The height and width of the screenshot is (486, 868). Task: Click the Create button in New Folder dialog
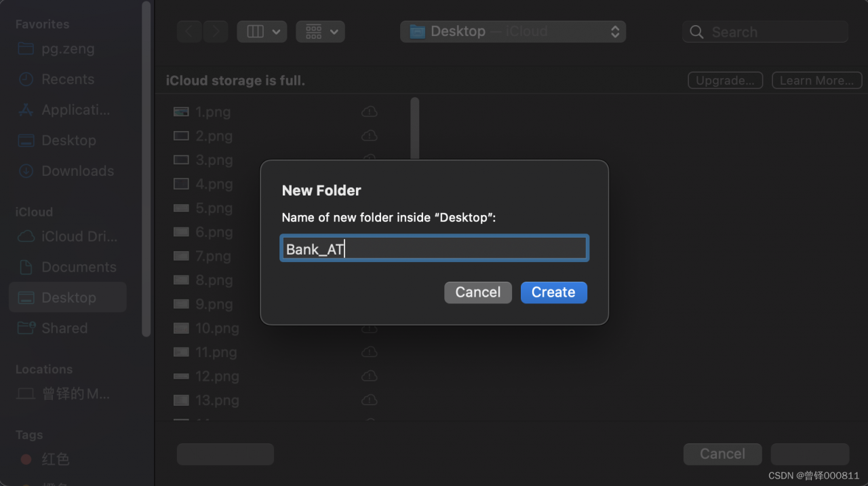click(x=553, y=293)
